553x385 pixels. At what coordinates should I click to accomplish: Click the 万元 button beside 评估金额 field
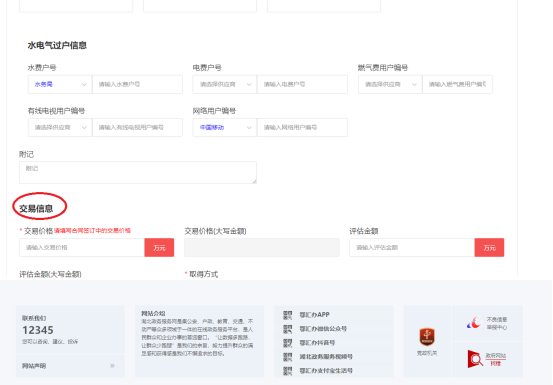[489, 248]
